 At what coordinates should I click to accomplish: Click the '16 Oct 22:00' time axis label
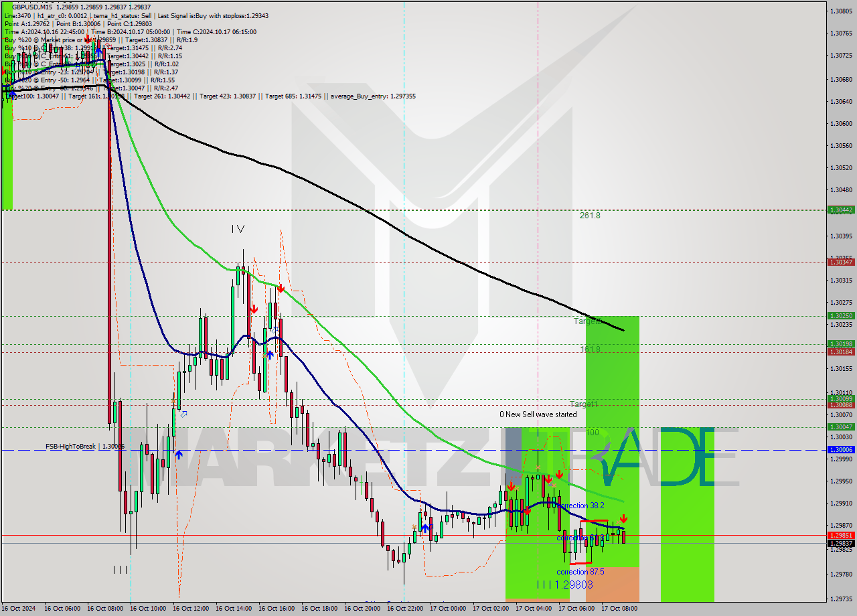[405, 609]
